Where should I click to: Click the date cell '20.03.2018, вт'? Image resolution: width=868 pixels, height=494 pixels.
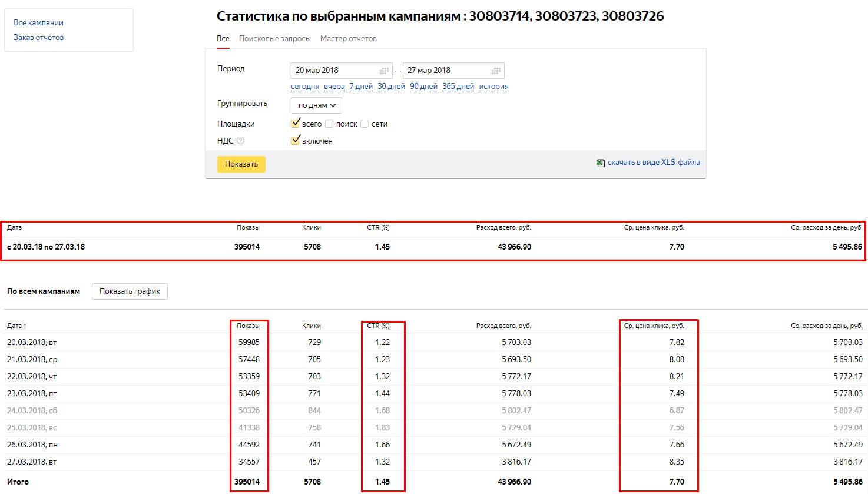32,343
